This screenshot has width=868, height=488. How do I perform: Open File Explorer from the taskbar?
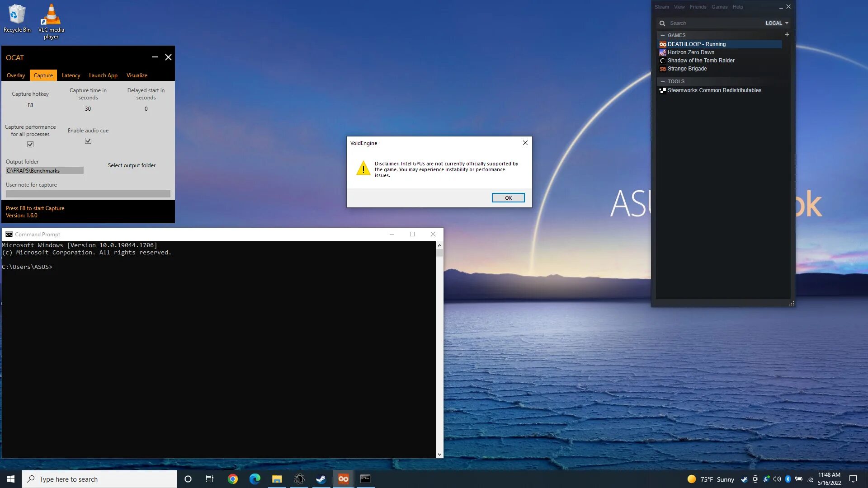coord(277,479)
